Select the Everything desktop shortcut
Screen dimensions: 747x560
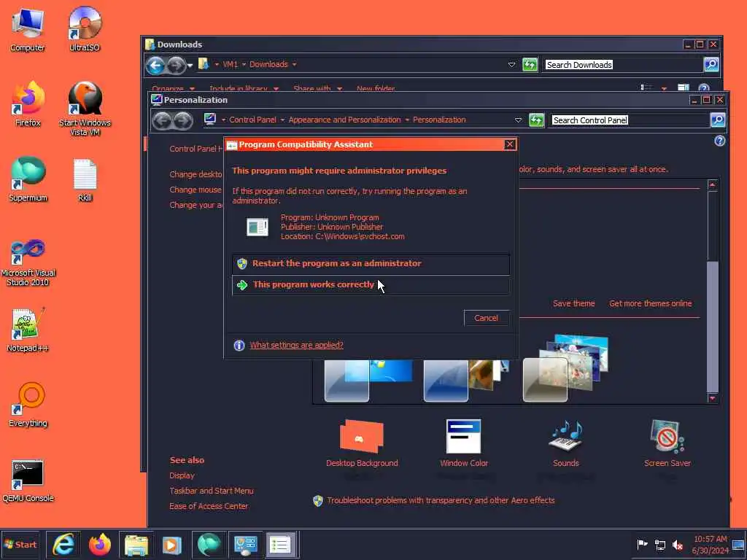pos(28,405)
